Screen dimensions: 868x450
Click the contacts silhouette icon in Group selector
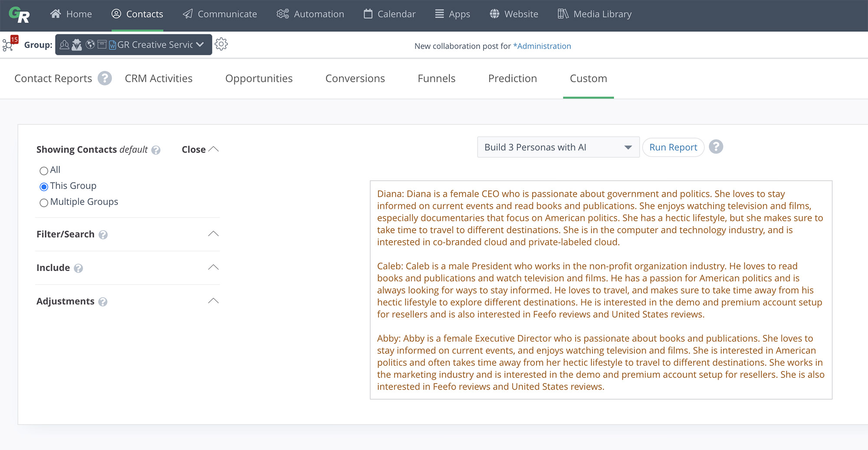(64, 45)
